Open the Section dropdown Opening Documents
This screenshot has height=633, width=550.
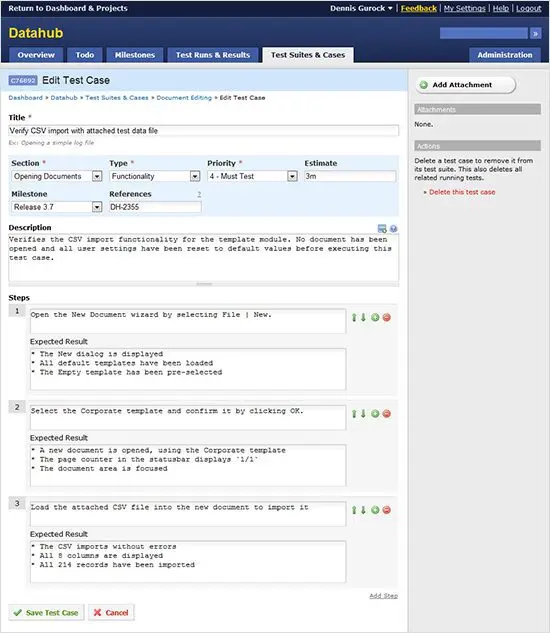pyautogui.click(x=57, y=176)
